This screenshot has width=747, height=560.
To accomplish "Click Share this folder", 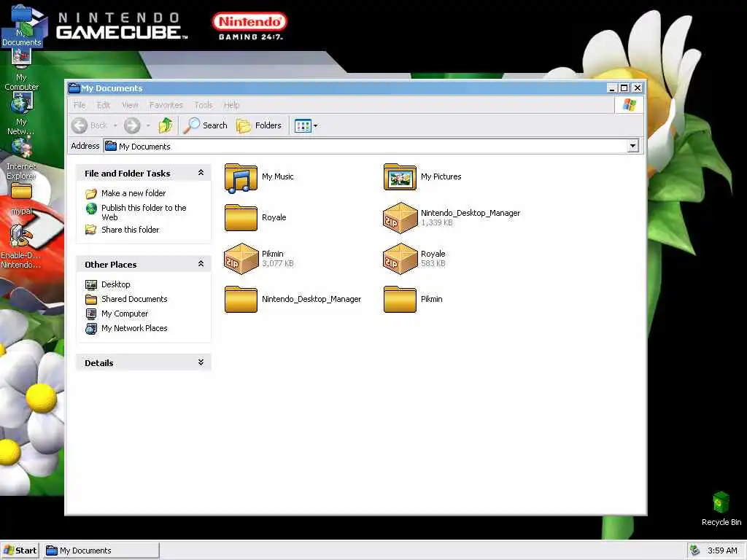I will pyautogui.click(x=130, y=230).
